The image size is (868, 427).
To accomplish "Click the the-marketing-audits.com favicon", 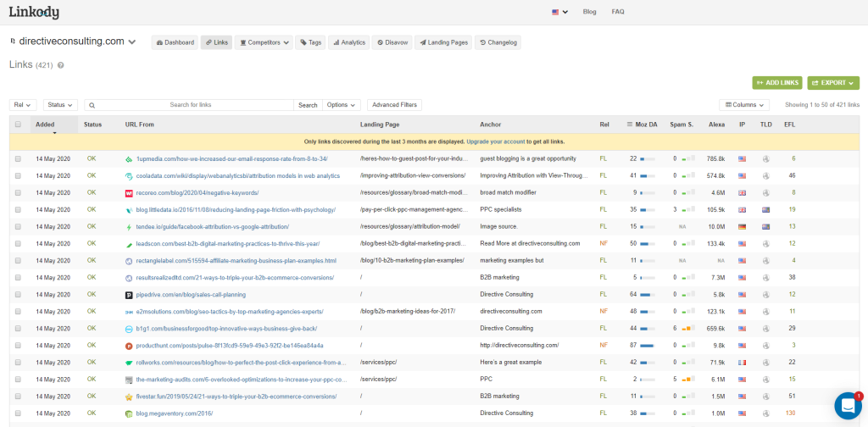I will click(129, 380).
